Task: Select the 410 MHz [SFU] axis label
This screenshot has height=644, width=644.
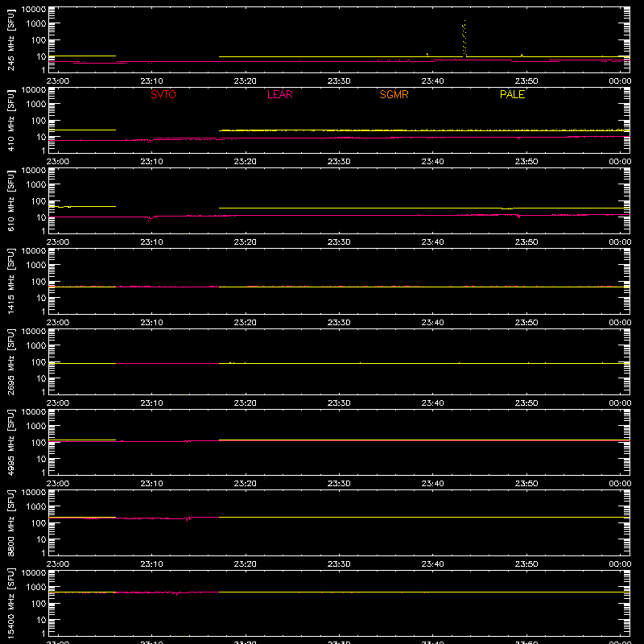Action: [11, 120]
